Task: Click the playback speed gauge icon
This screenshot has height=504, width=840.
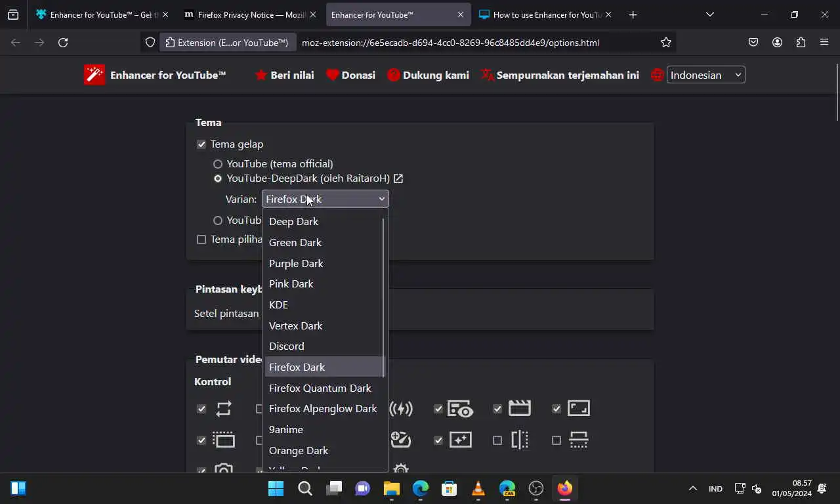Action: [400, 440]
